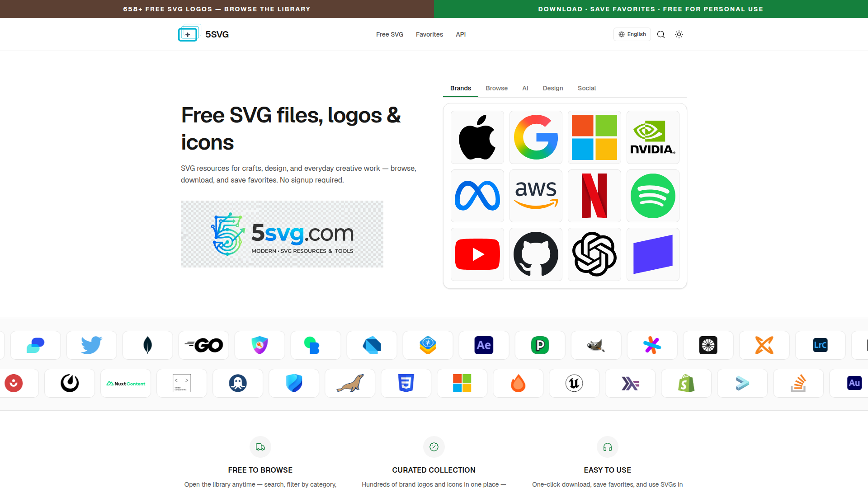This screenshot has width=868, height=488.
Task: Click the Twitter bird logo
Action: (91, 345)
